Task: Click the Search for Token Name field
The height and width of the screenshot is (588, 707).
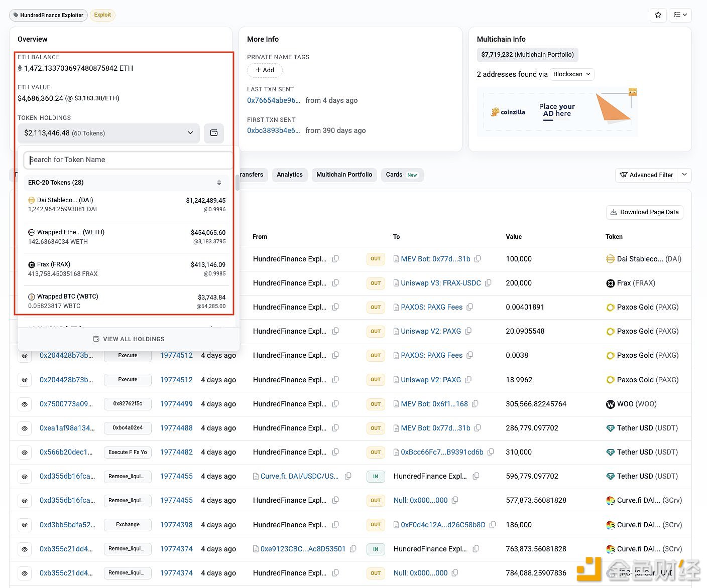Action: pyautogui.click(x=128, y=160)
